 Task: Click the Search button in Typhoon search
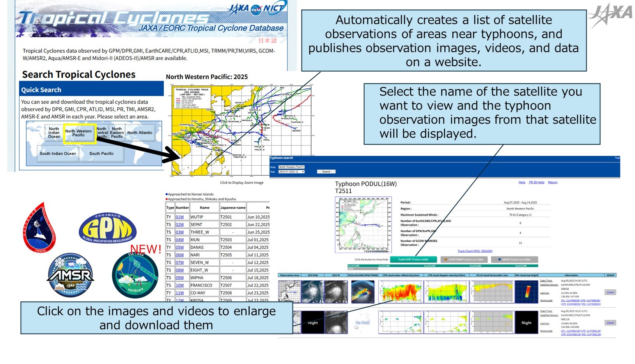(326, 171)
